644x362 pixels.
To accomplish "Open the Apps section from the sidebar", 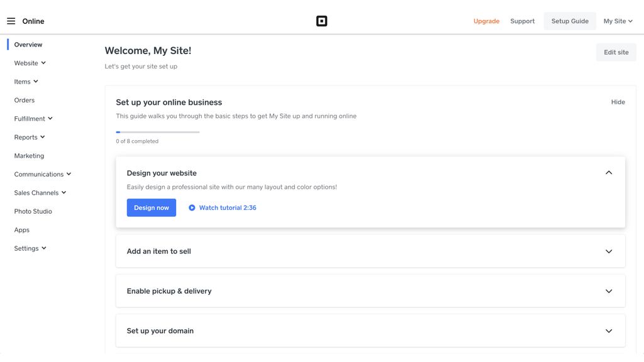I will (21, 229).
